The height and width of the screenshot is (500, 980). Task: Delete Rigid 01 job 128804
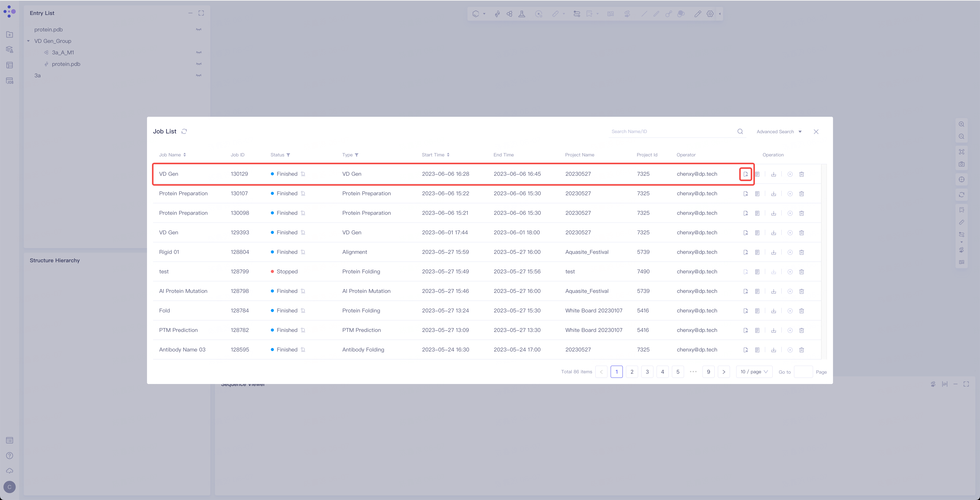[802, 252]
